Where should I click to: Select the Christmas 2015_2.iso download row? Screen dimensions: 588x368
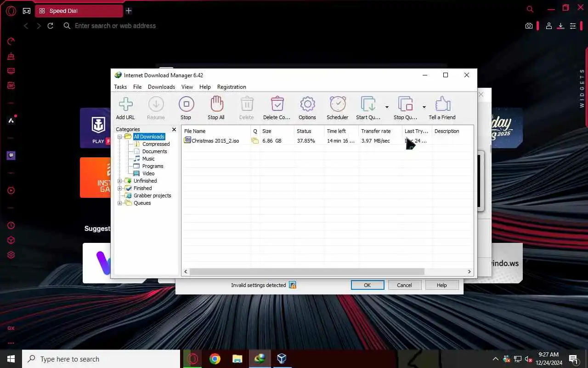point(327,141)
